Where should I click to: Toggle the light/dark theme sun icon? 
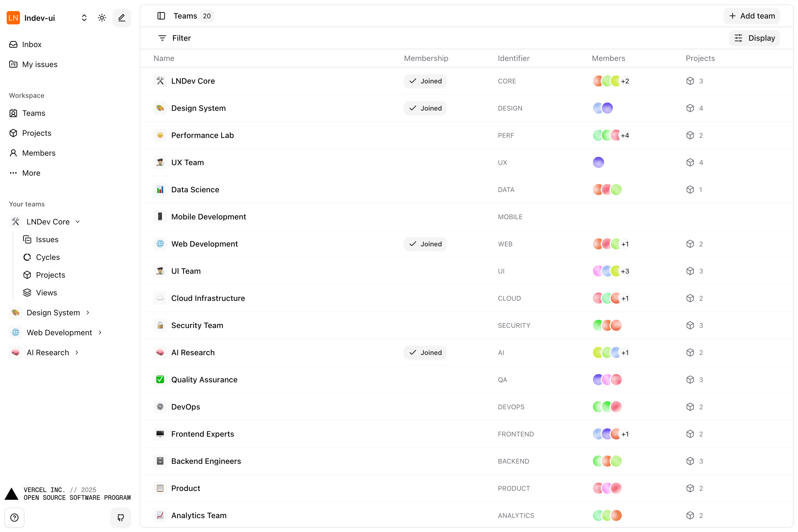(102, 18)
